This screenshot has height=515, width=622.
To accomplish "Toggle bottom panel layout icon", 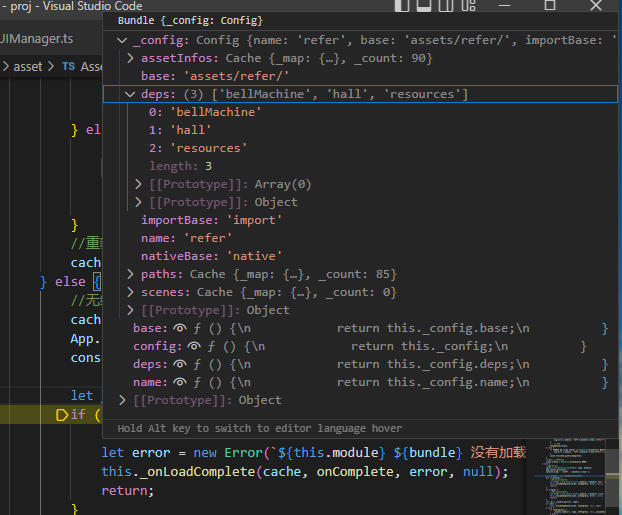I will coord(424,6).
